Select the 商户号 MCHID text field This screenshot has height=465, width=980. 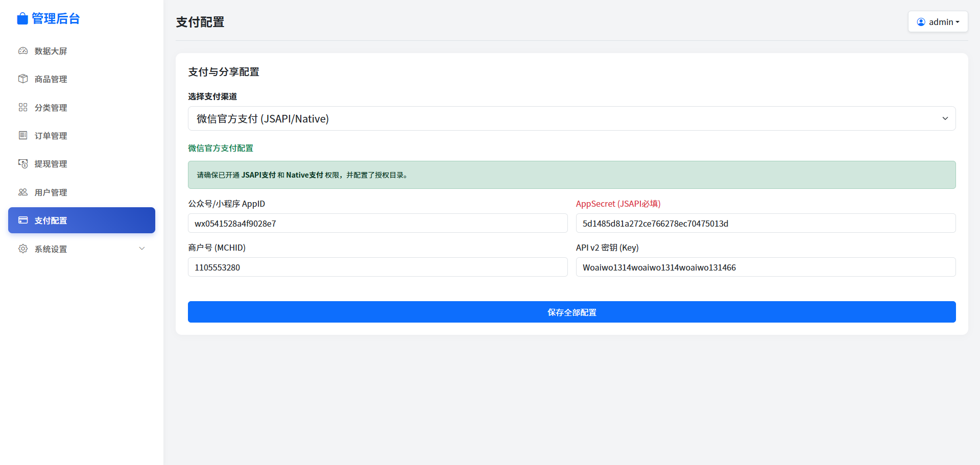(x=377, y=267)
